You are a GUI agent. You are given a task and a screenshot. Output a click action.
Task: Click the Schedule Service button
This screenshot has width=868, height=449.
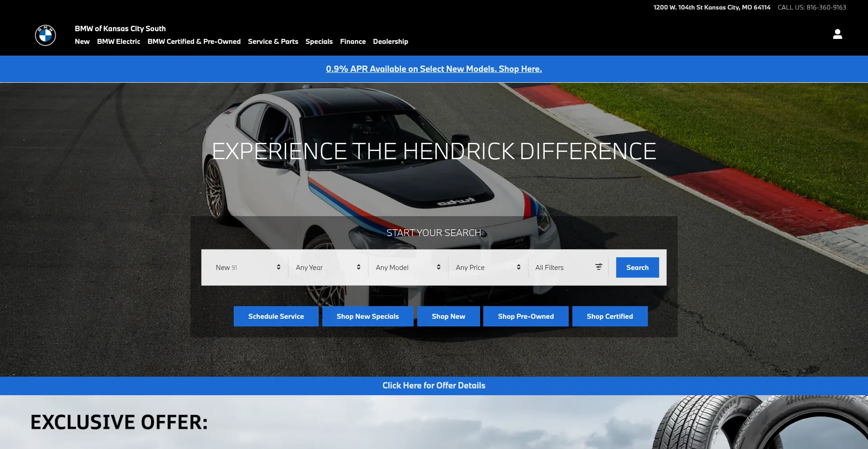[276, 316]
